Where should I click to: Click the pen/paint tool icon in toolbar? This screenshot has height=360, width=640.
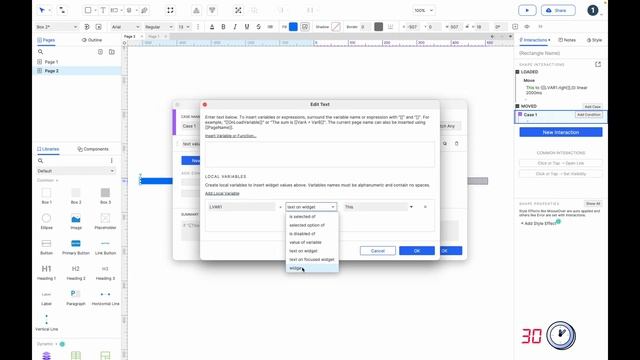pyautogui.click(x=144, y=10)
